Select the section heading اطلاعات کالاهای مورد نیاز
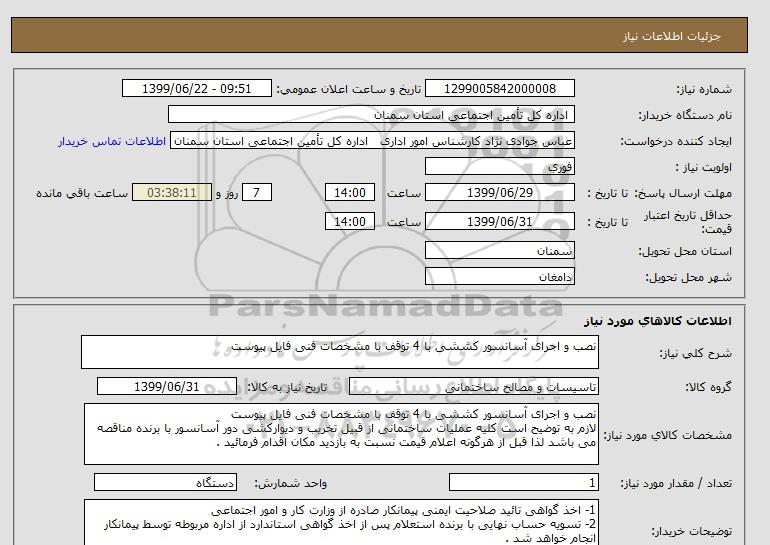The height and width of the screenshot is (545, 770). [x=658, y=321]
